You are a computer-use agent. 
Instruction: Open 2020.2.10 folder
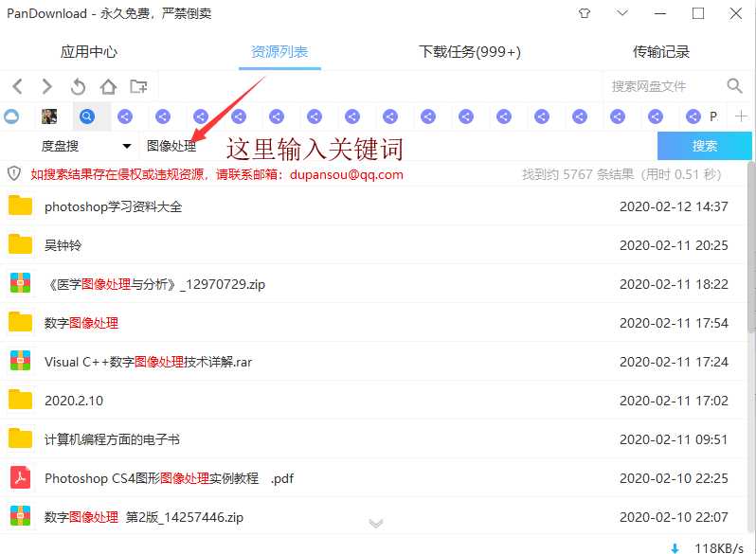point(74,401)
